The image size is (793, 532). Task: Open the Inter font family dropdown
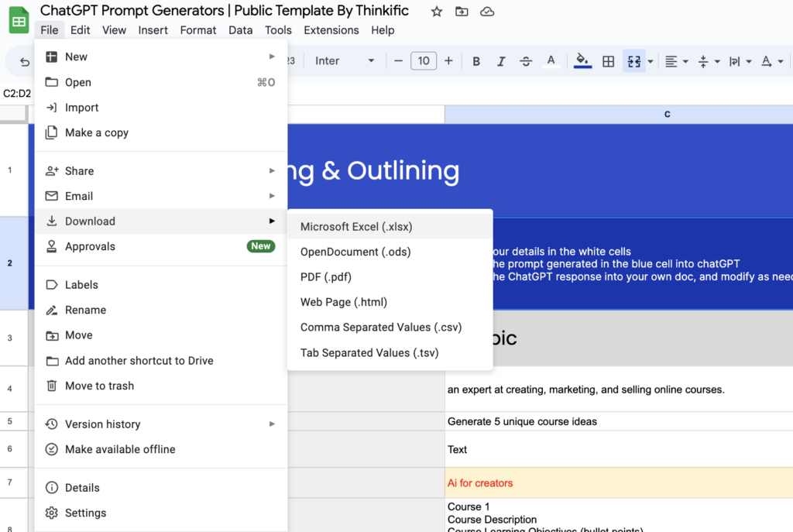point(345,61)
